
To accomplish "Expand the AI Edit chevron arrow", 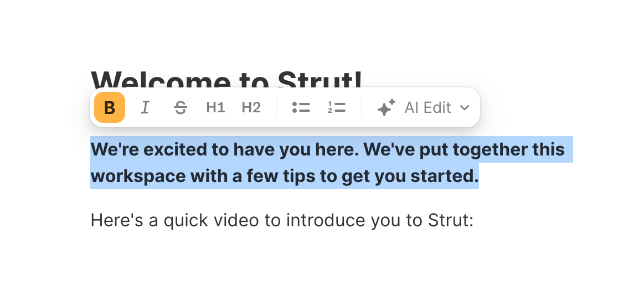I will coord(465,107).
